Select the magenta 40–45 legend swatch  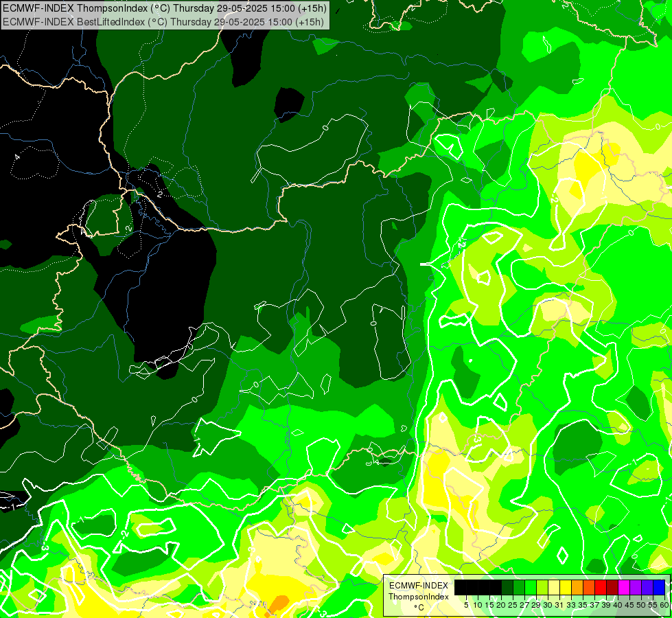(625, 588)
